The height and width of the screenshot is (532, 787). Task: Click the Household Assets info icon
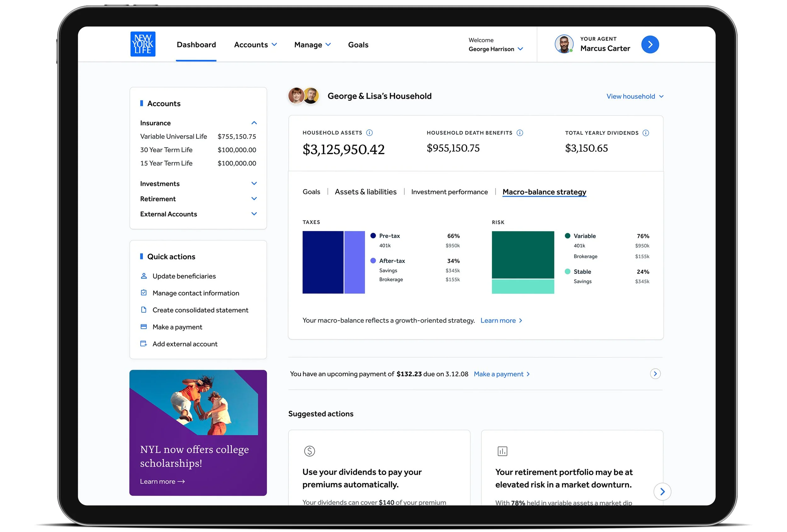370,133
